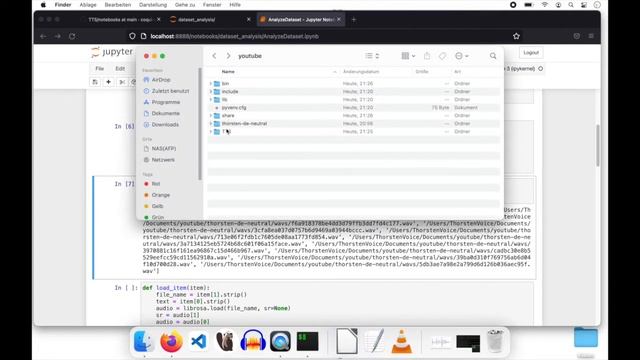The height and width of the screenshot is (360, 640).
Task: Open Finder grouping options dropdown
Action: pyautogui.click(x=408, y=56)
